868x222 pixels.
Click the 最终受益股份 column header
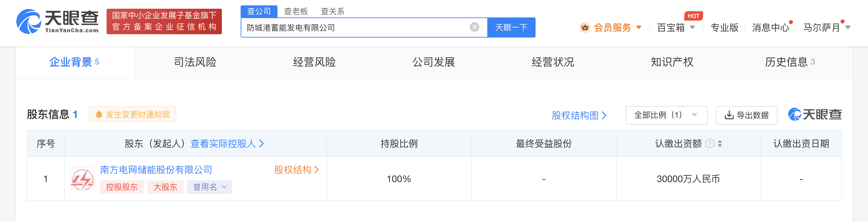pyautogui.click(x=544, y=144)
